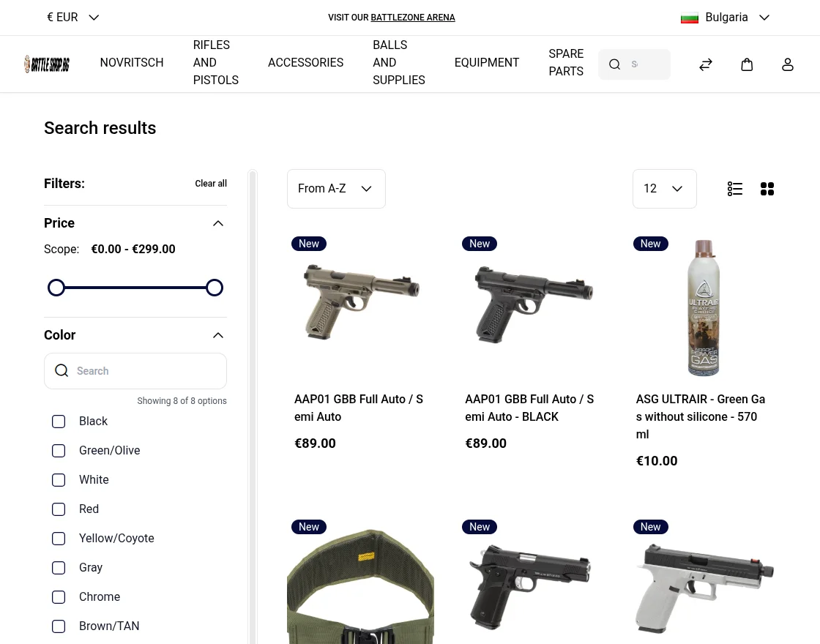
Task: Click the ASG ULTRAIR Green Gas product thumbnail
Action: coord(703,307)
